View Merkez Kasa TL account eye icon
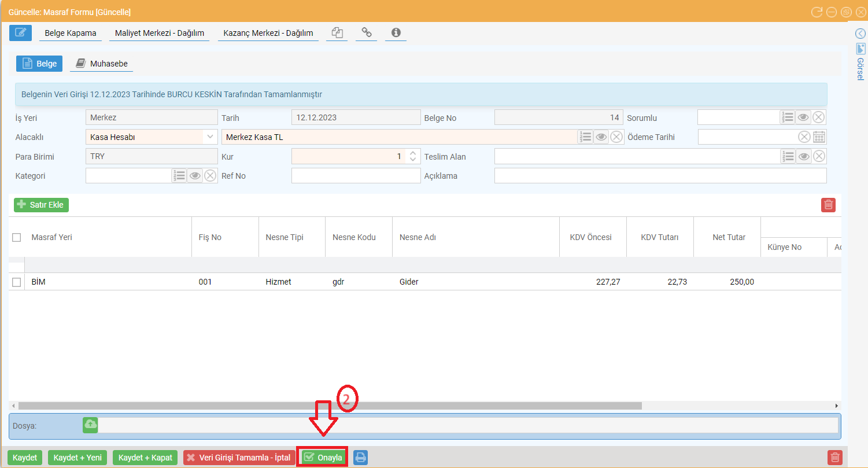Viewport: 868px width, 468px height. tap(601, 137)
